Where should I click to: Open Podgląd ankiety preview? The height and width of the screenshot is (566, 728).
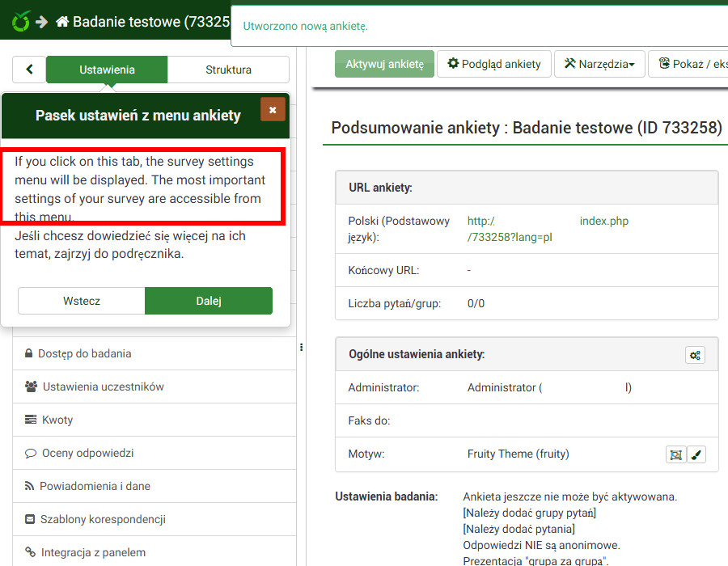494,64
